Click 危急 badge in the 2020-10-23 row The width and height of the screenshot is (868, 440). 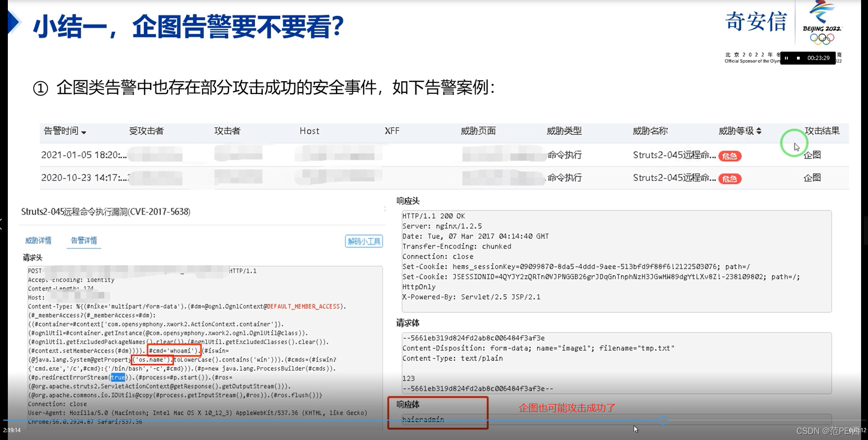730,178
